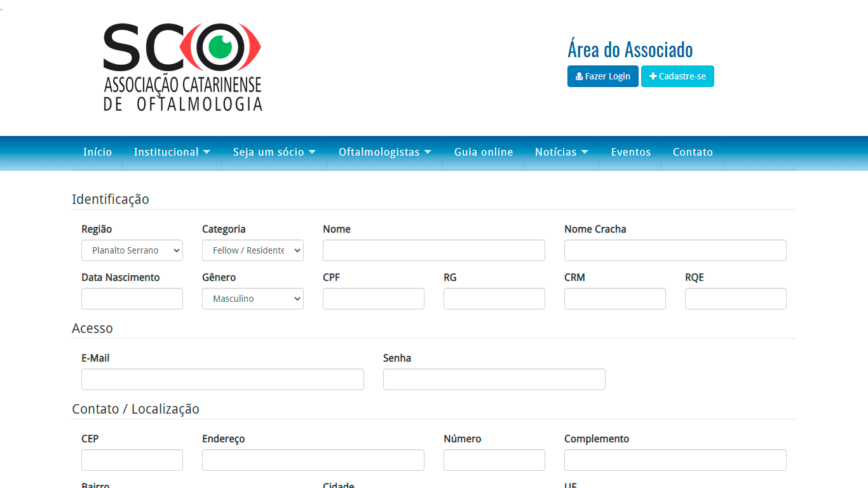Open the Gênero select box
Image resolution: width=868 pixels, height=488 pixels.
(x=253, y=299)
